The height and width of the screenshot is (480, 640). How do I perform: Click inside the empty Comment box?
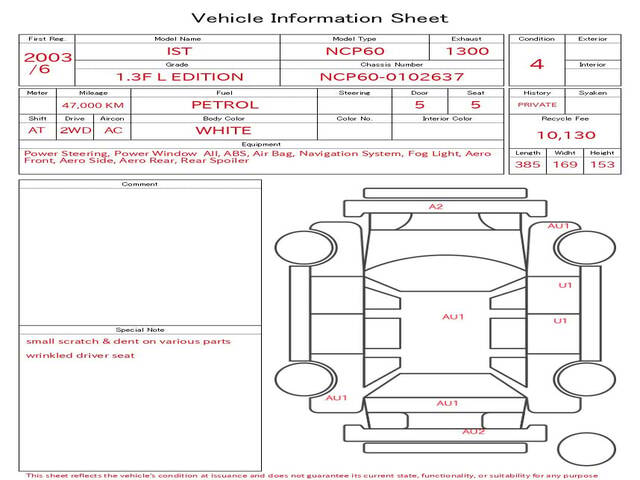(140, 255)
